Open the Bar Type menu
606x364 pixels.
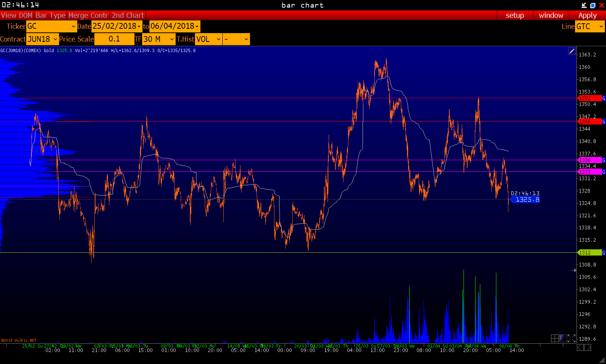tap(51, 15)
